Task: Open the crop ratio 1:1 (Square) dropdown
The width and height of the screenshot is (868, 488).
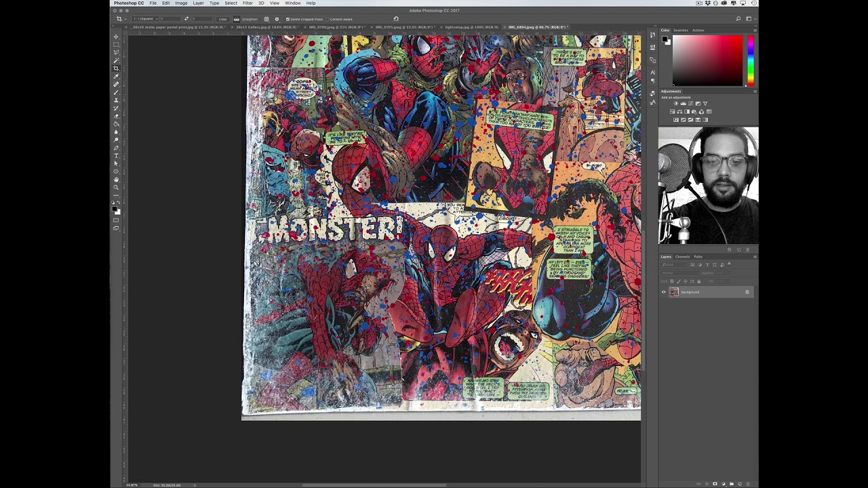Action: tap(145, 19)
